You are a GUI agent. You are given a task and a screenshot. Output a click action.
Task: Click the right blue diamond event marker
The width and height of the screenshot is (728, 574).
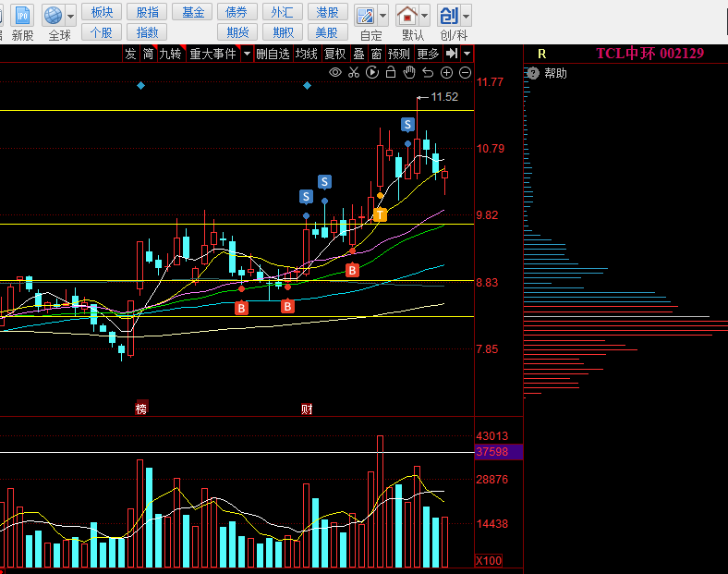pos(307,85)
